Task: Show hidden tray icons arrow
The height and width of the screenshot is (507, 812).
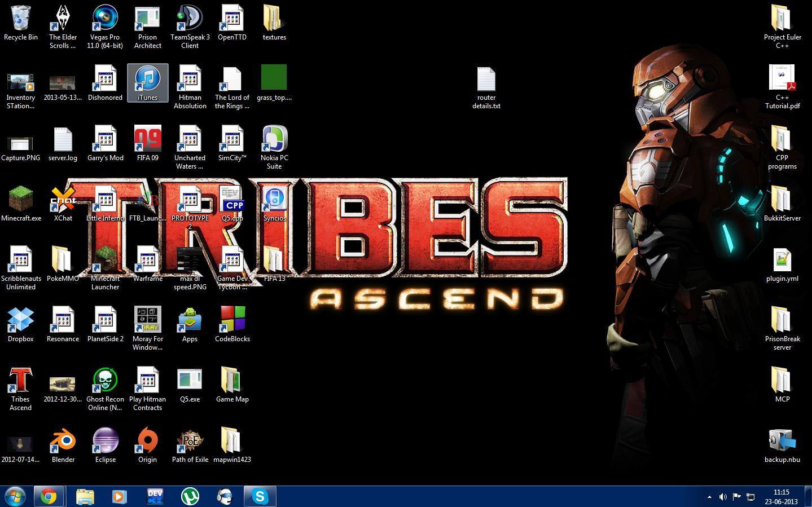Action: pos(709,497)
